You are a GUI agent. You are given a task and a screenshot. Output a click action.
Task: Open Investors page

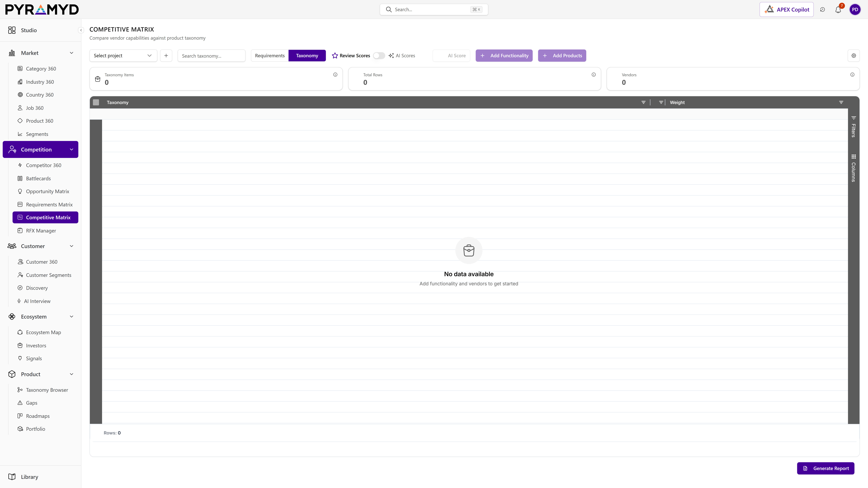[x=36, y=346]
